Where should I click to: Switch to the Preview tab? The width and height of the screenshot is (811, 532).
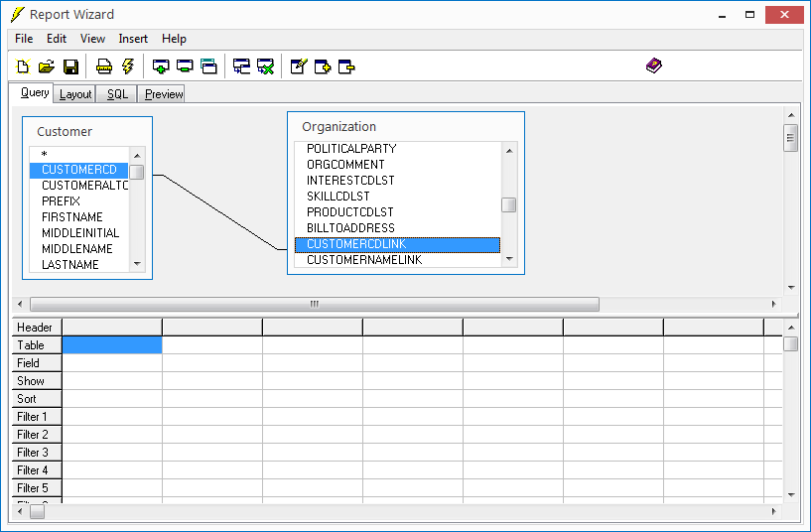164,94
